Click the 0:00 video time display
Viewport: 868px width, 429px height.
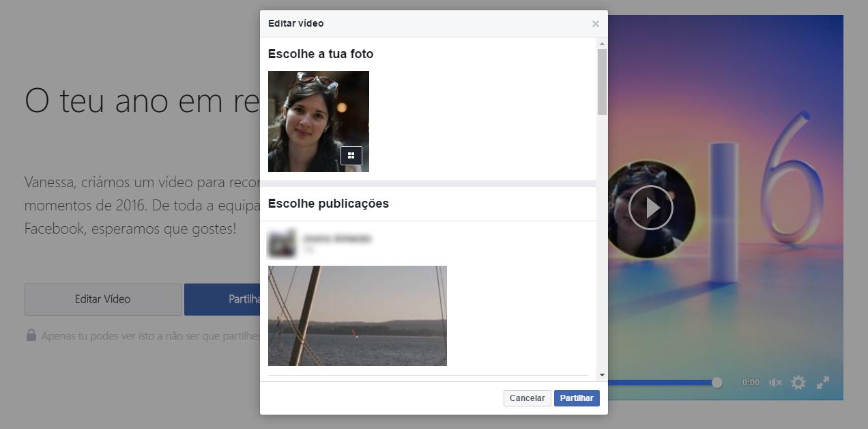coord(750,383)
